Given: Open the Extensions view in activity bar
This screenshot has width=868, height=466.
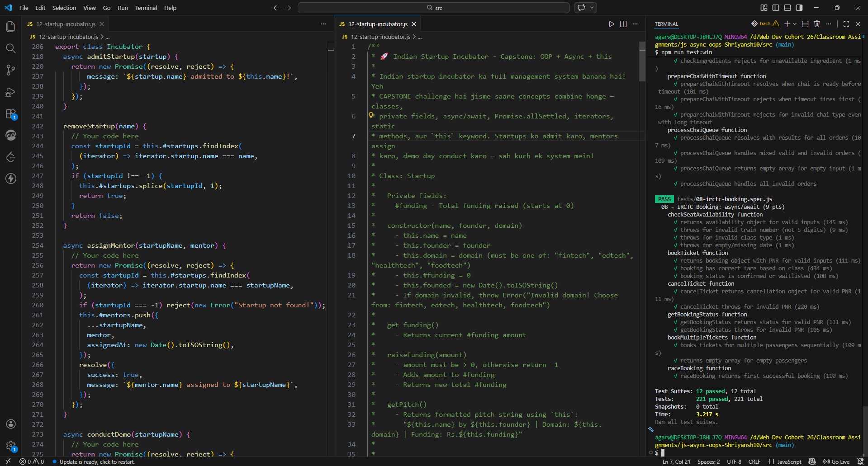Looking at the screenshot, I should (10, 114).
